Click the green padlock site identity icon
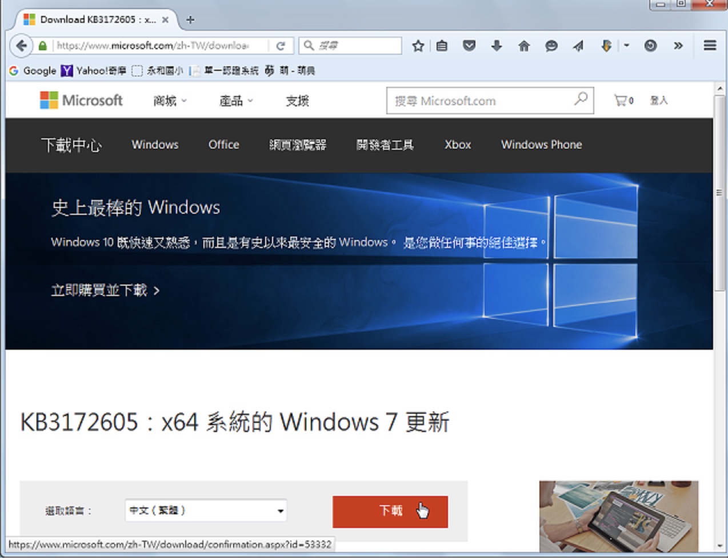The width and height of the screenshot is (728, 560). pyautogui.click(x=42, y=46)
